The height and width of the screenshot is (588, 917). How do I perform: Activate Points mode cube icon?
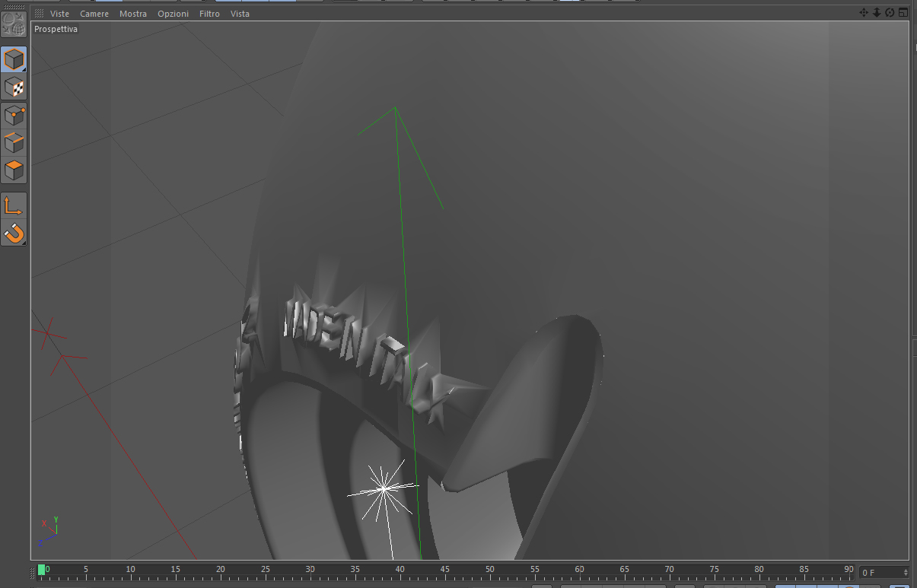pyautogui.click(x=14, y=116)
